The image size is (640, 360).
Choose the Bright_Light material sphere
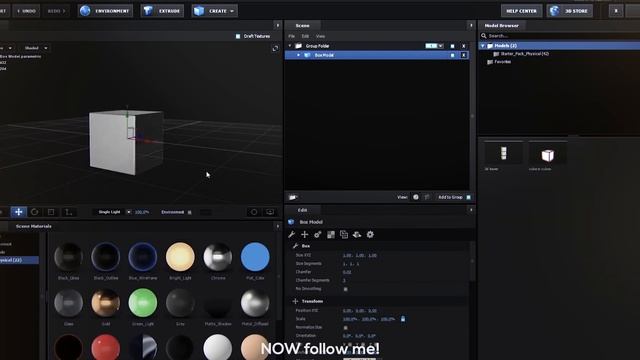click(180, 257)
